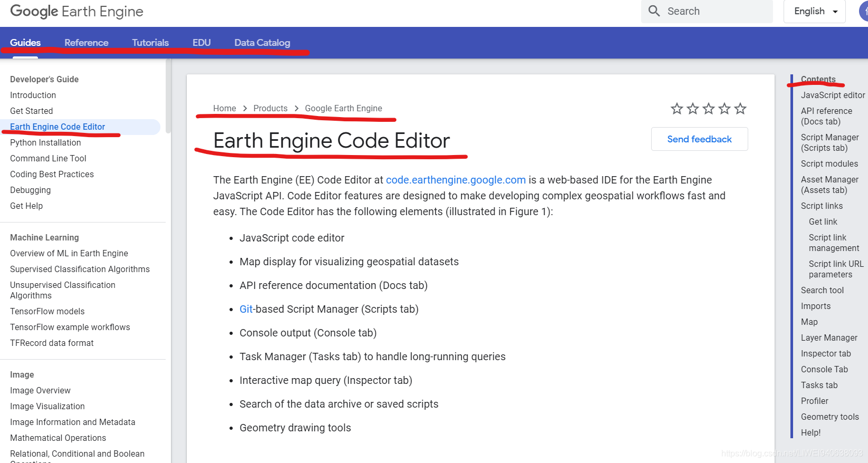Open Image Overview page
This screenshot has height=463, width=868.
40,390
